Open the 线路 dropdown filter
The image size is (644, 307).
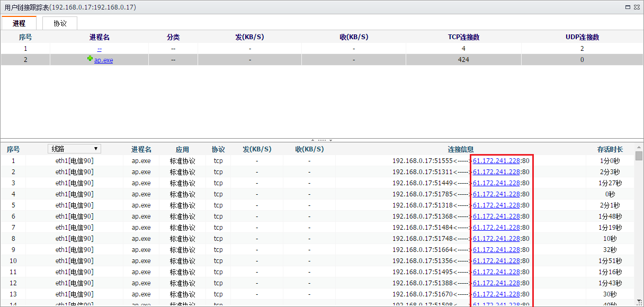[x=74, y=149]
